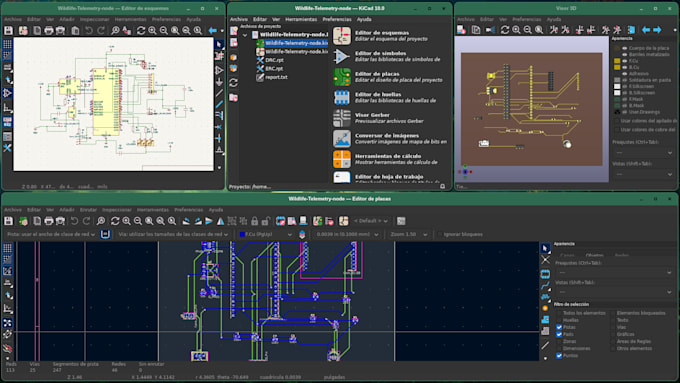The width and height of the screenshot is (680, 383).
Task: Zoom in using Editor de placas toolbar
Action: (x=126, y=221)
